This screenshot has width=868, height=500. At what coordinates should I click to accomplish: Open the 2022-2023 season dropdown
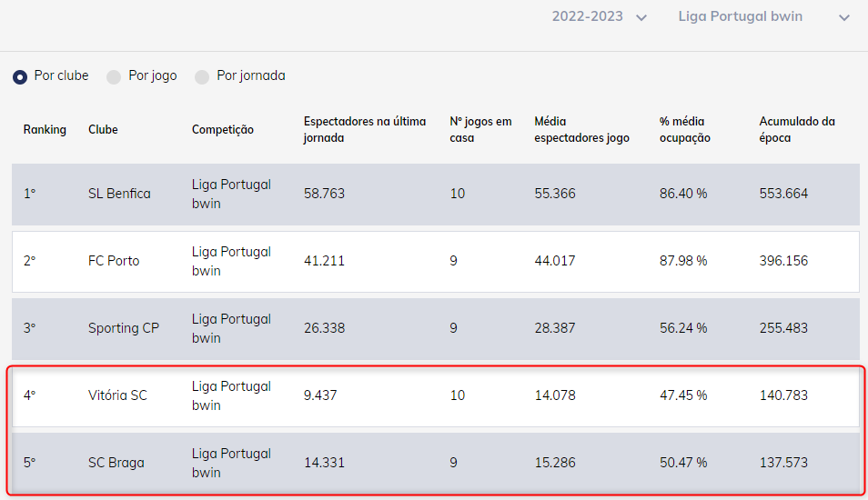pyautogui.click(x=599, y=16)
